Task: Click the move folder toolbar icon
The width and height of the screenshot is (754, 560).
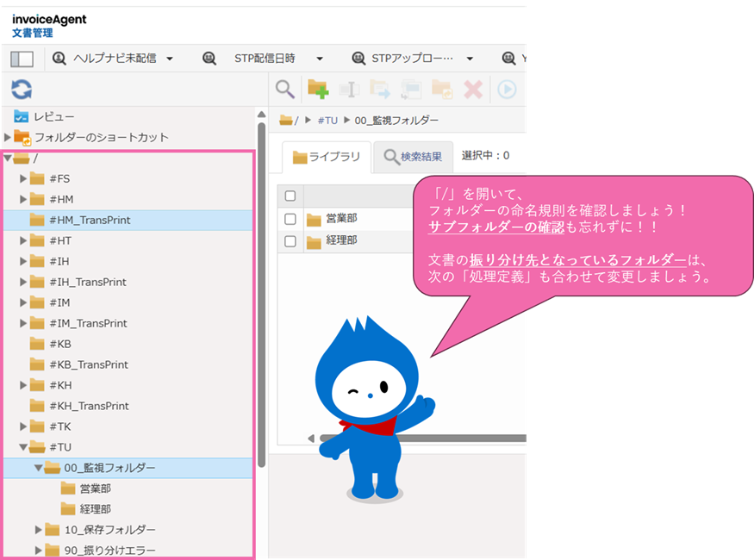Action: pyautogui.click(x=379, y=89)
